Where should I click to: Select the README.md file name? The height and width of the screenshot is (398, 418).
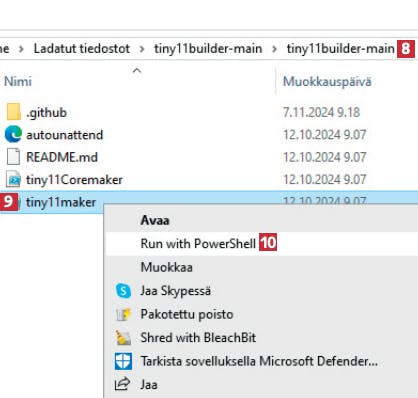pyautogui.click(x=62, y=157)
